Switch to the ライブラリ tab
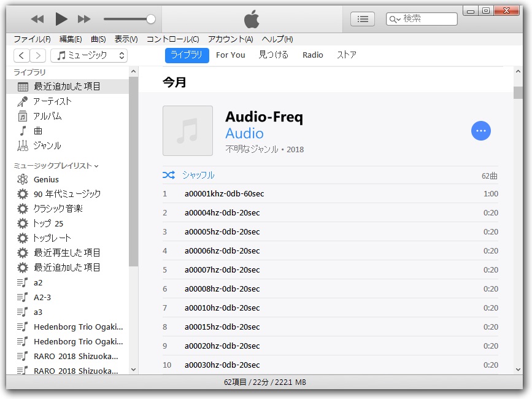Image resolution: width=532 pixels, height=399 pixels. click(x=187, y=55)
